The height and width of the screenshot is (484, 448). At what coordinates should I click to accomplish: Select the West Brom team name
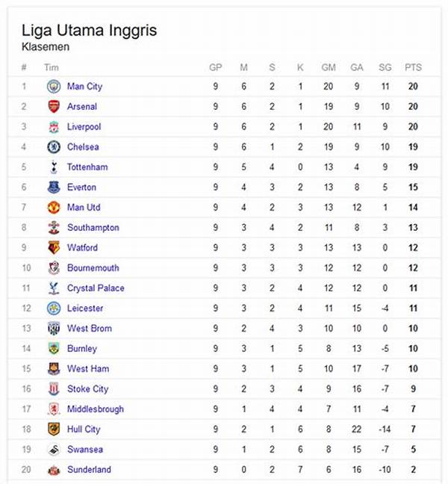coord(89,329)
